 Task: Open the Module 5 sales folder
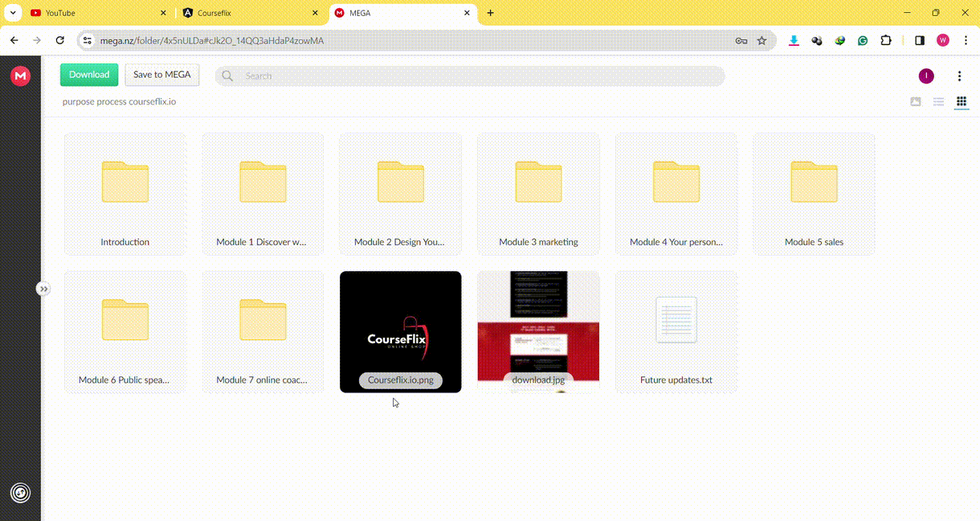click(814, 194)
